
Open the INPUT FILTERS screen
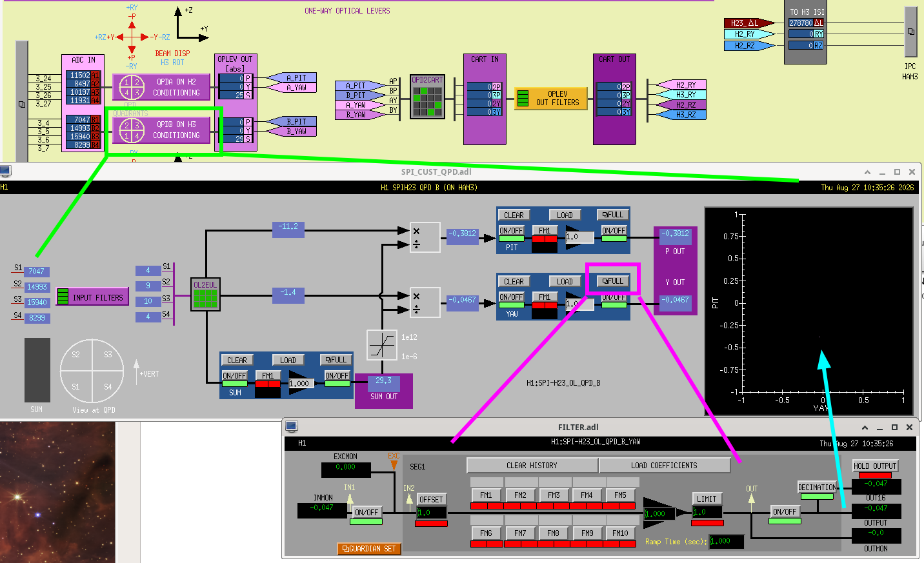pos(92,297)
